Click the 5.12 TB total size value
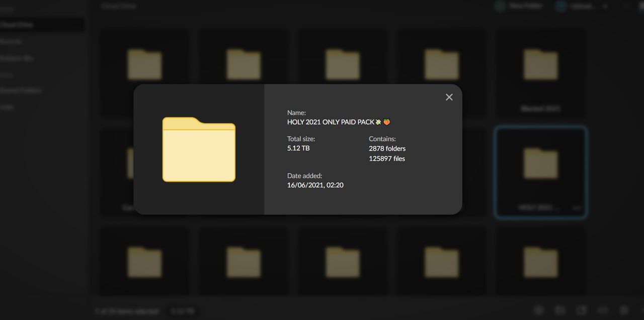644x320 pixels. (x=298, y=148)
